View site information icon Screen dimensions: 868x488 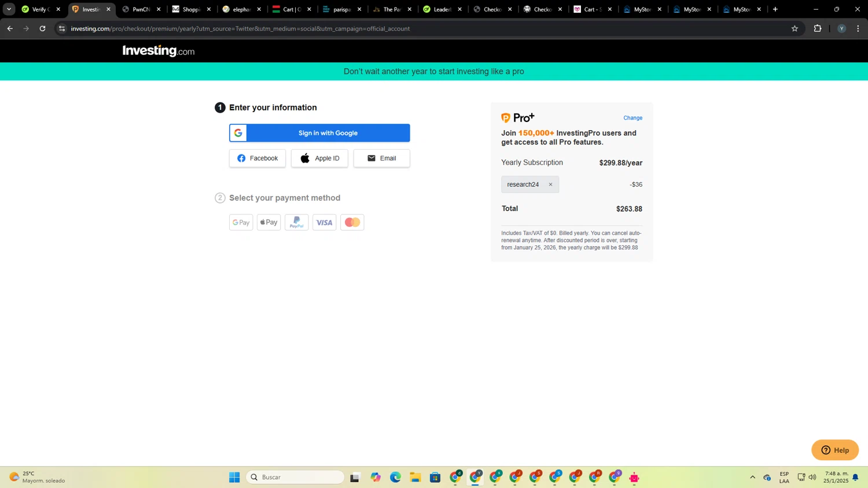point(62,28)
